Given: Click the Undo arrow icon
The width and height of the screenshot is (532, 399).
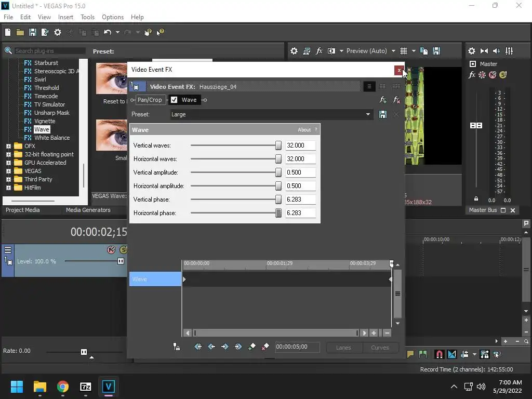Looking at the screenshot, I should [x=108, y=32].
